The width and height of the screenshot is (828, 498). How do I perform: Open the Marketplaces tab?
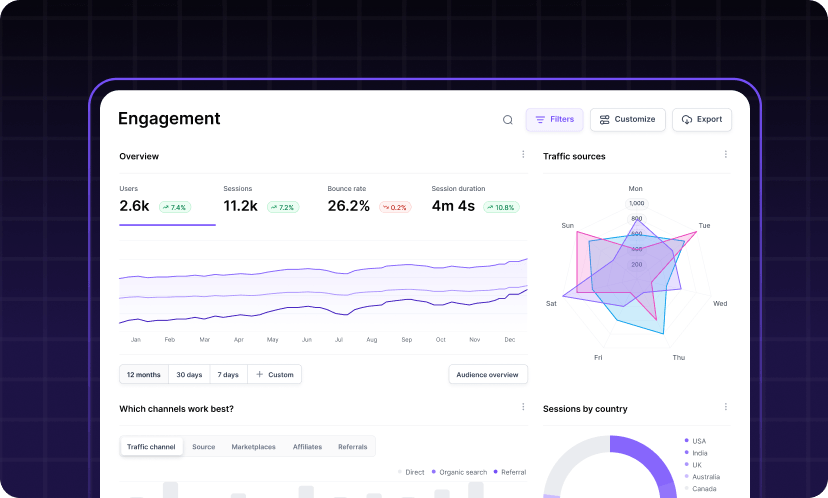[253, 447]
